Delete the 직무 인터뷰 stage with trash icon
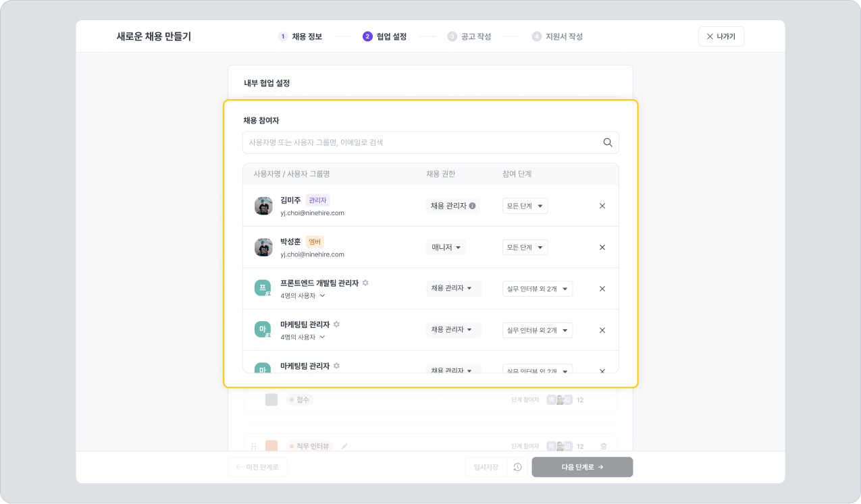The width and height of the screenshot is (861, 504). [604, 446]
